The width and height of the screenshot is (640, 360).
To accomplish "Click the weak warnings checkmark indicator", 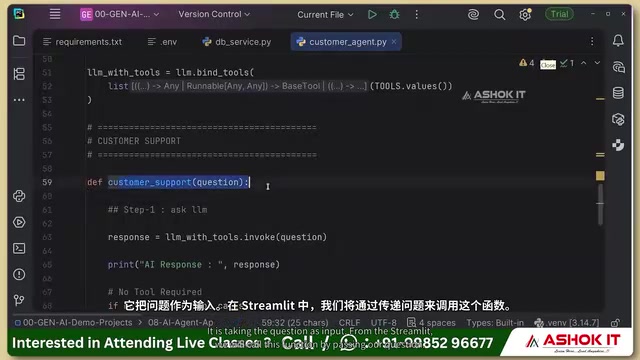I will [567, 63].
